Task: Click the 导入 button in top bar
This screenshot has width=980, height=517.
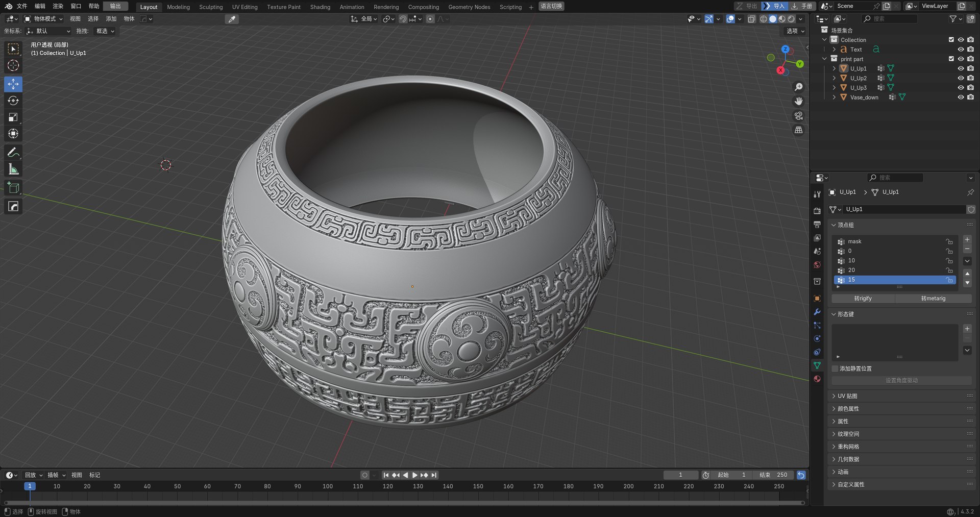Action: point(774,6)
